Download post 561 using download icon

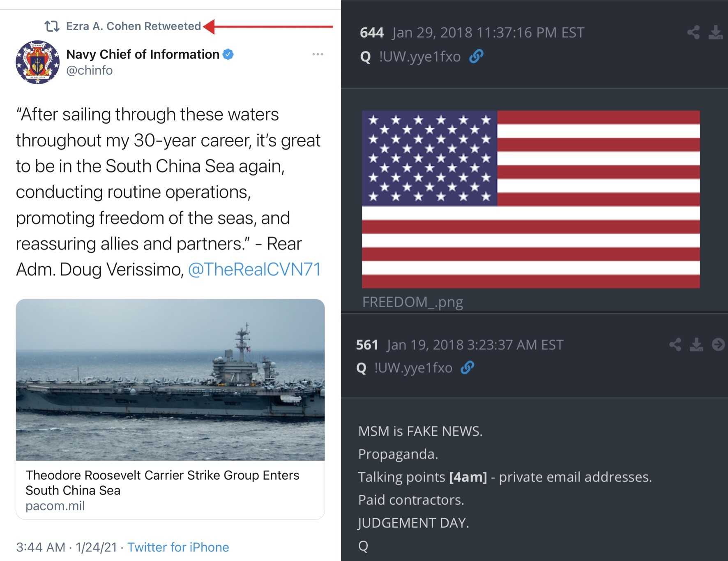[696, 344]
